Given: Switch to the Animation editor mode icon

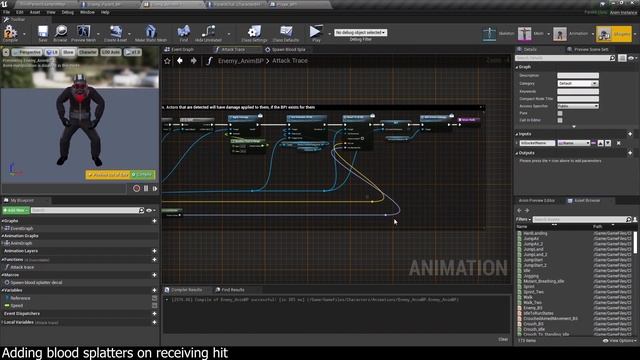Looking at the screenshot, I should (x=560, y=34).
